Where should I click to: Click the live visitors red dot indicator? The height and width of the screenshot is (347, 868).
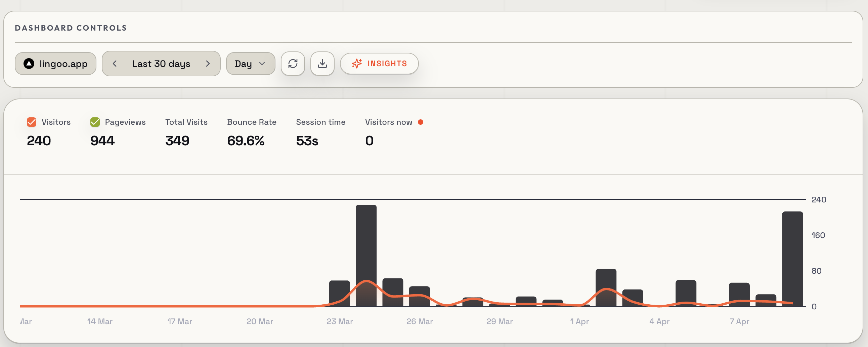(420, 122)
